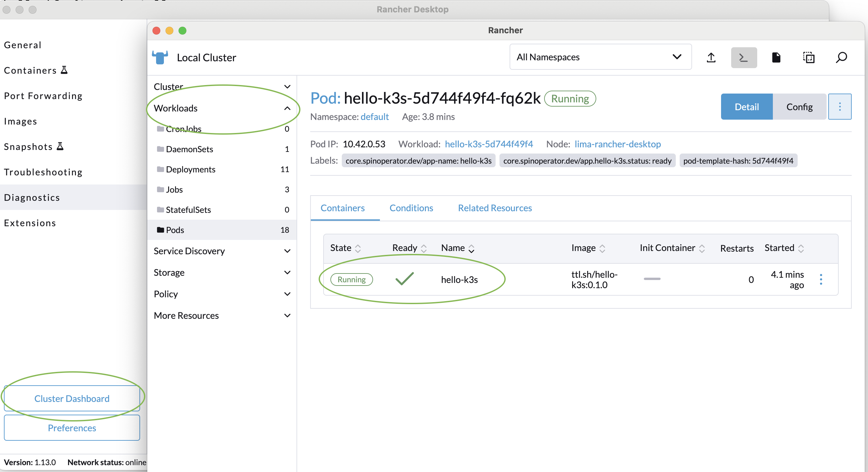This screenshot has height=472, width=868.
Task: Select Pods item in Workloads sidebar
Action: (175, 229)
